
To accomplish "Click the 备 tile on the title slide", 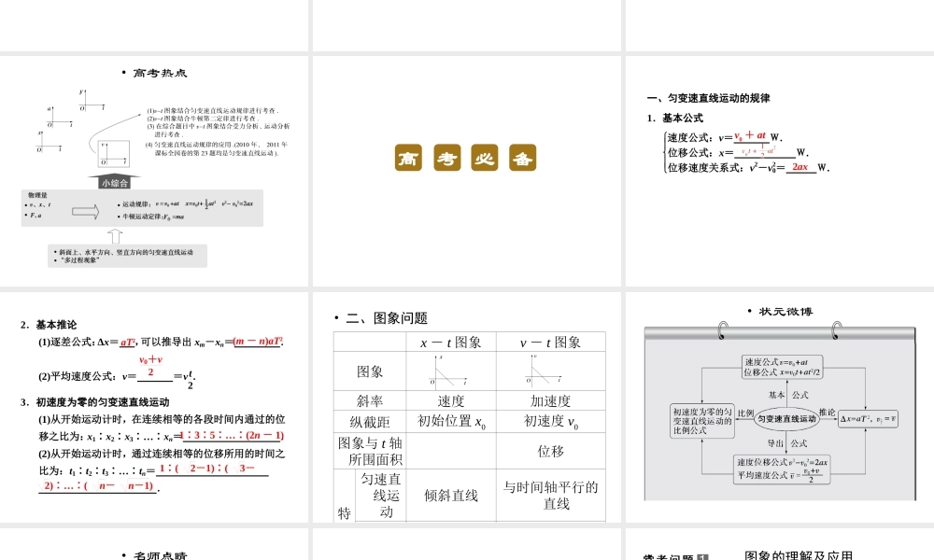I will (x=522, y=158).
